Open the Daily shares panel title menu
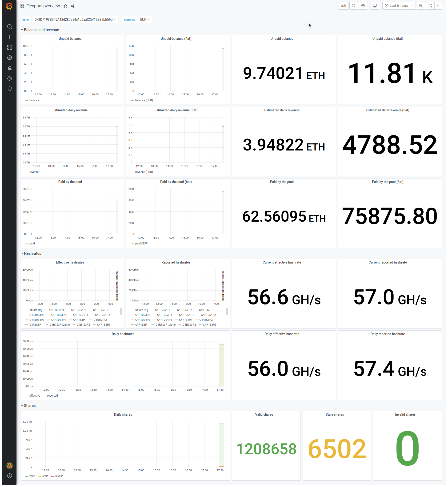This screenshot has width=448, height=487. (123, 415)
